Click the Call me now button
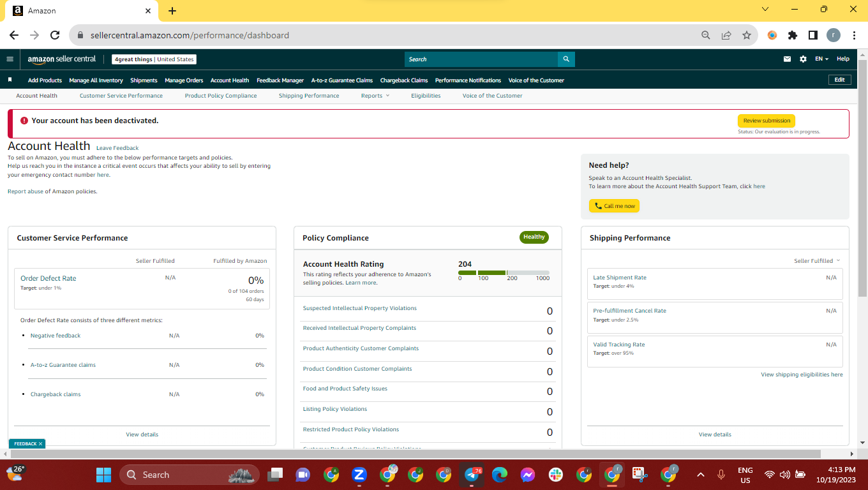 tap(614, 206)
